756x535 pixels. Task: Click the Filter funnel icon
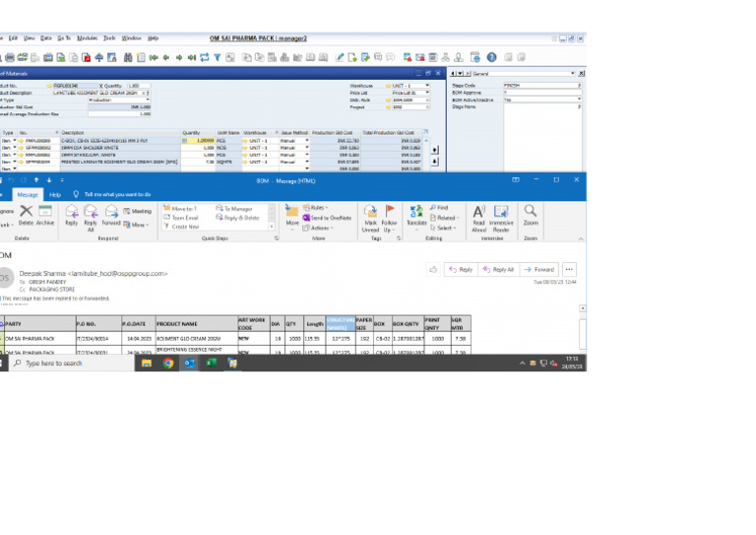point(218,58)
